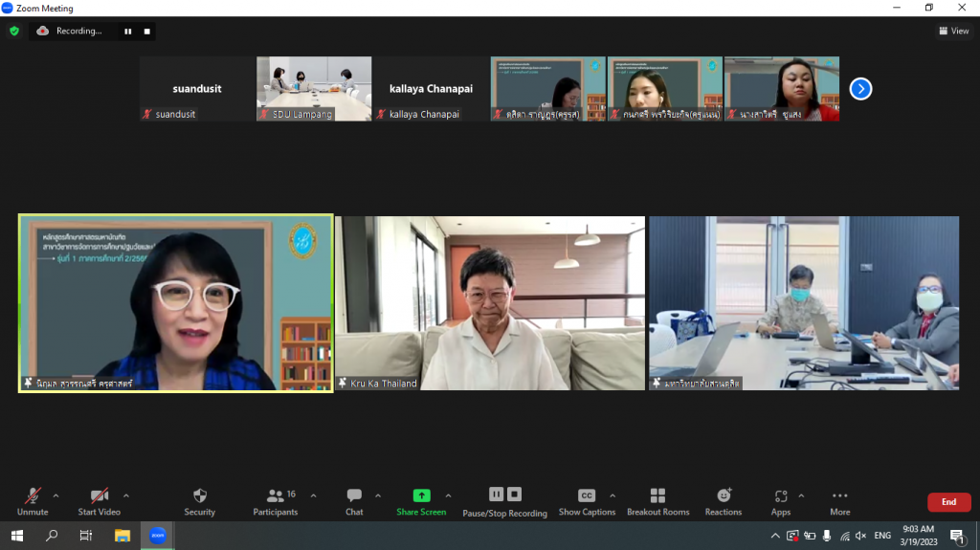Open the More menu
980x550 pixels.
(839, 500)
